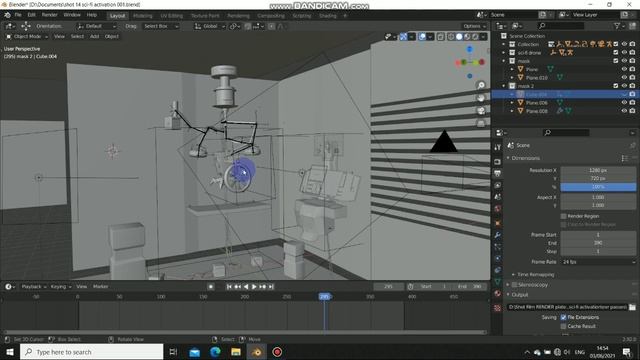Click the zoom magnifier gizmo in viewport
Image resolution: width=640 pixels, height=360 pixels.
tap(481, 85)
